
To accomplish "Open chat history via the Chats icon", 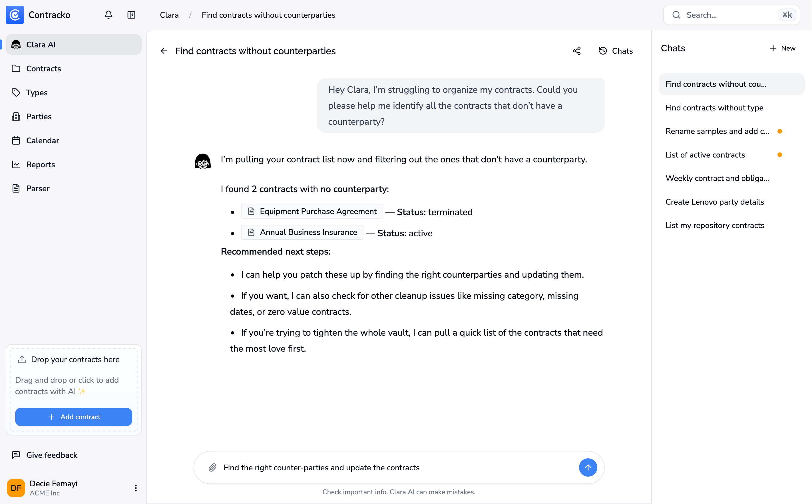I will click(x=616, y=51).
